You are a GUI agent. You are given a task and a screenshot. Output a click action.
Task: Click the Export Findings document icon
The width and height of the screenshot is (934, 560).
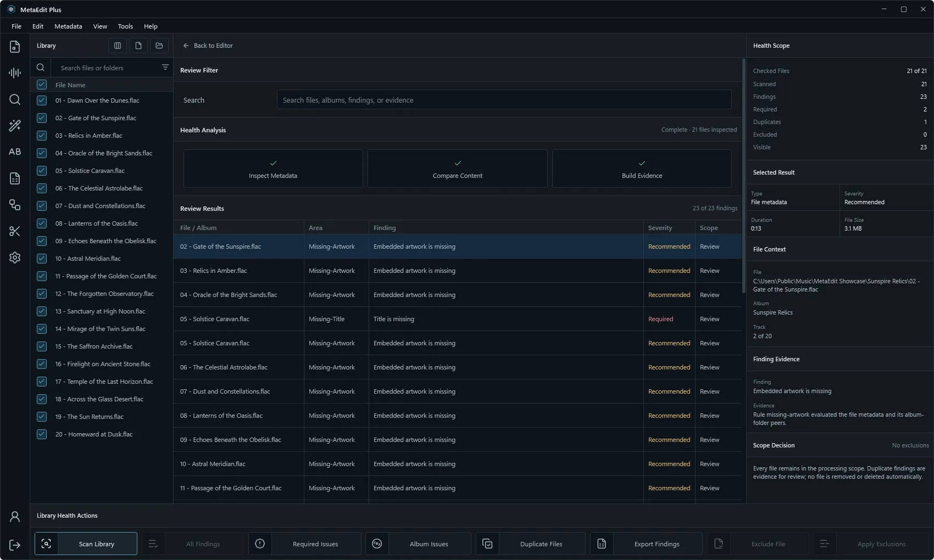pos(602,544)
